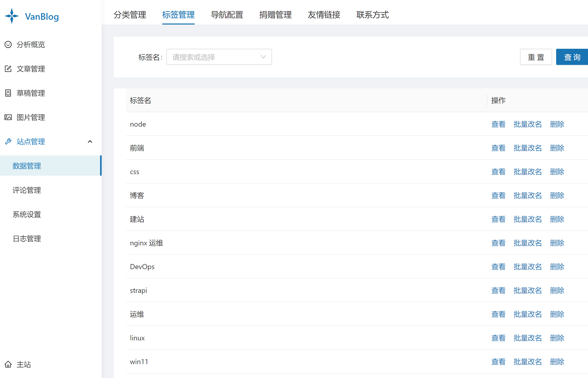588x378 pixels.
Task: Click 删除 for the DevOps tag
Action: coord(557,267)
